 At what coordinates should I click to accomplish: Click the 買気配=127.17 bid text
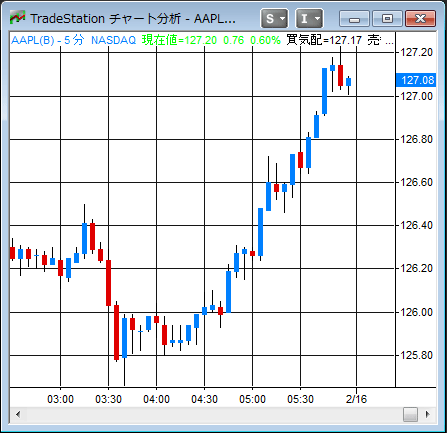pyautogui.click(x=324, y=40)
